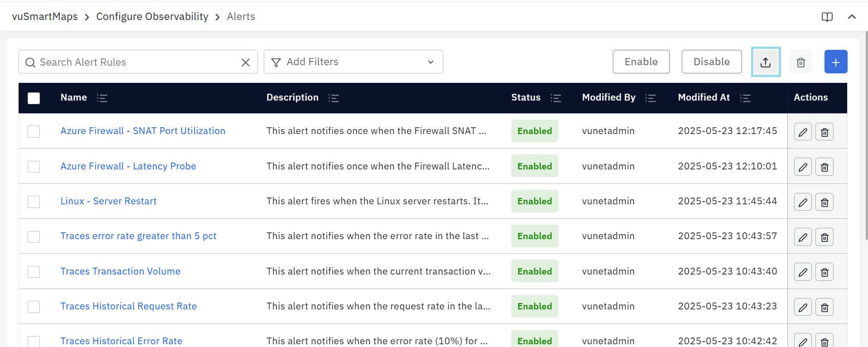Navigate to vuSmartMaps breadcrumb
The height and width of the screenshot is (347, 868).
pyautogui.click(x=45, y=17)
